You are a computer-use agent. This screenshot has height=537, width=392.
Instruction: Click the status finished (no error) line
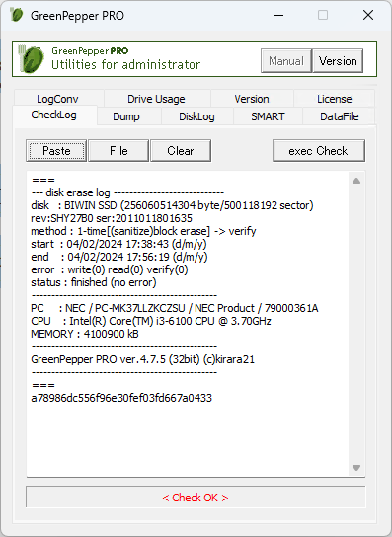pos(94,282)
